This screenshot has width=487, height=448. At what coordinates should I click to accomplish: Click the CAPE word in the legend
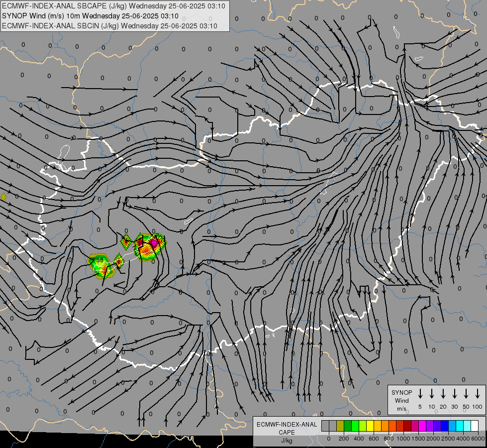pyautogui.click(x=287, y=433)
